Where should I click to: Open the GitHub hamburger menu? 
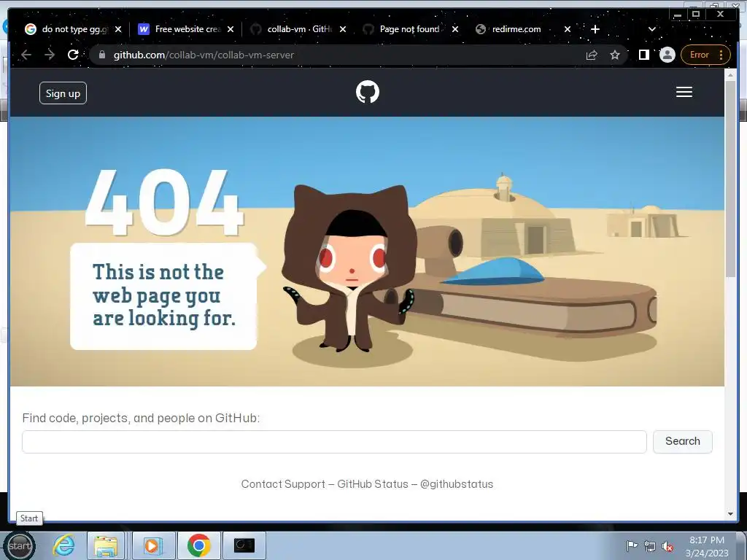[684, 92]
